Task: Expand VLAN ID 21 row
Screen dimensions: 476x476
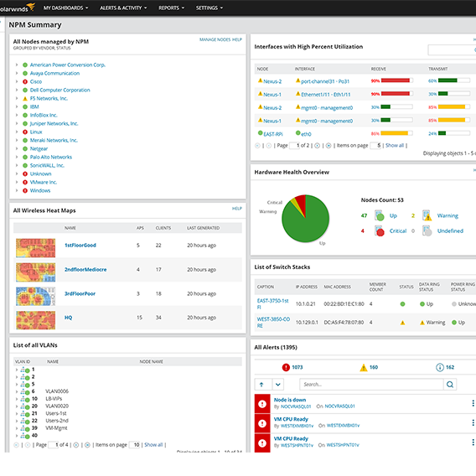Action: pos(17,413)
